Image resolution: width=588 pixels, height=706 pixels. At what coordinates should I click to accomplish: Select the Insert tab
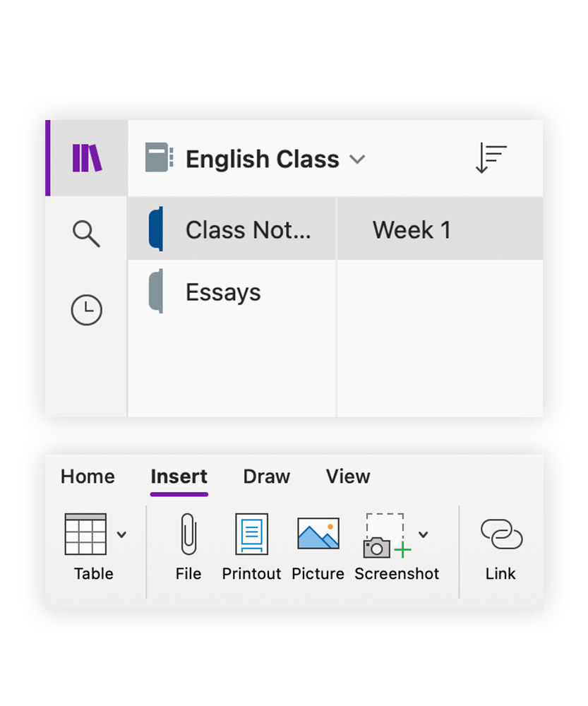[x=179, y=477]
